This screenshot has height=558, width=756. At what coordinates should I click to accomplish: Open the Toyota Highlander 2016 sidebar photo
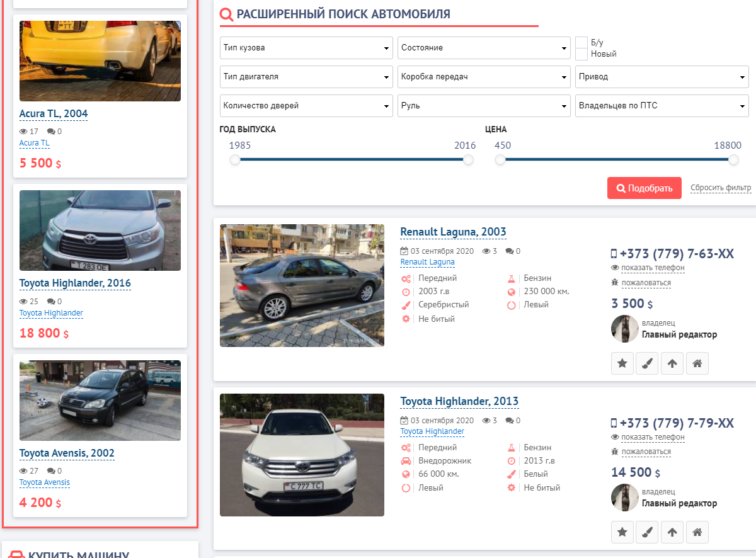100,231
